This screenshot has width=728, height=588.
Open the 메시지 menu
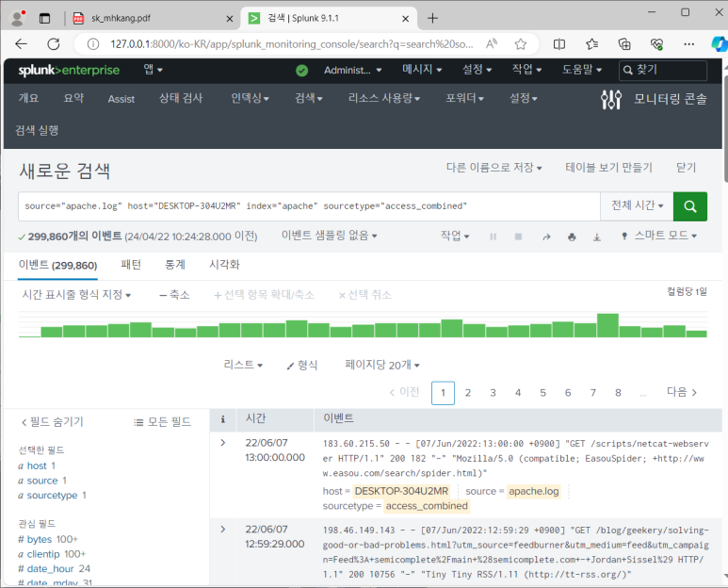pos(422,70)
